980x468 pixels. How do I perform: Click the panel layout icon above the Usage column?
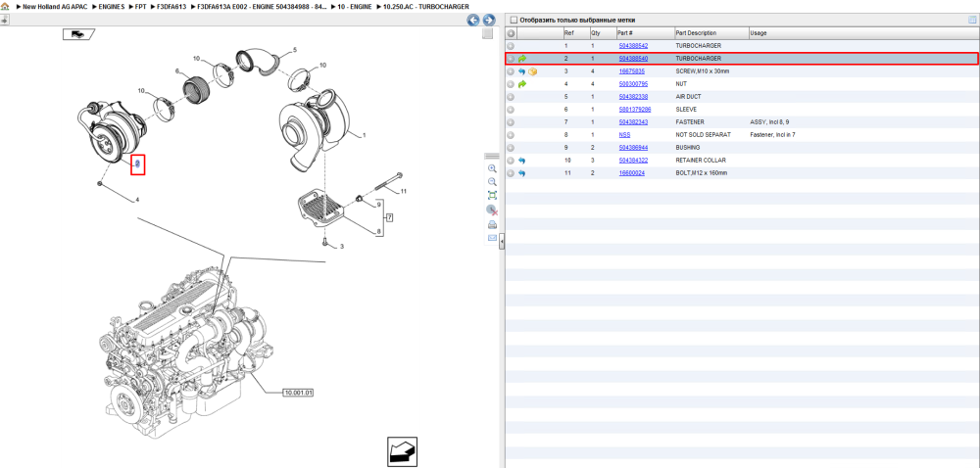[x=972, y=20]
